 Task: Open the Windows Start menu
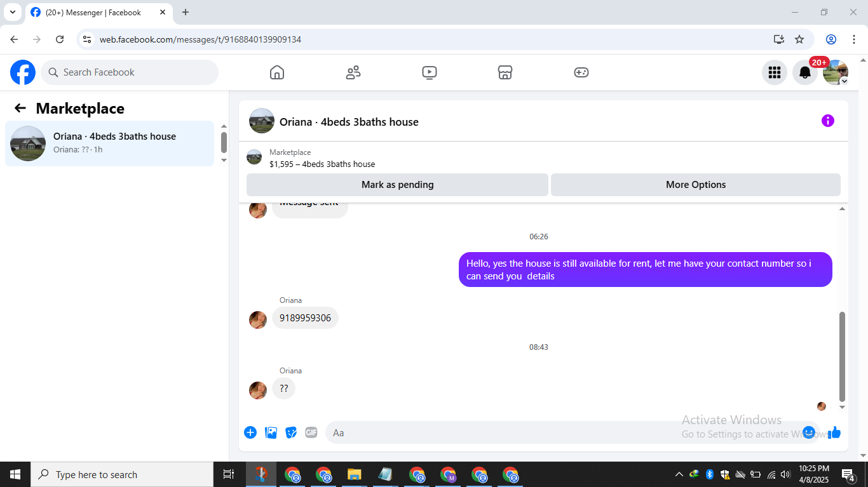pos(15,474)
